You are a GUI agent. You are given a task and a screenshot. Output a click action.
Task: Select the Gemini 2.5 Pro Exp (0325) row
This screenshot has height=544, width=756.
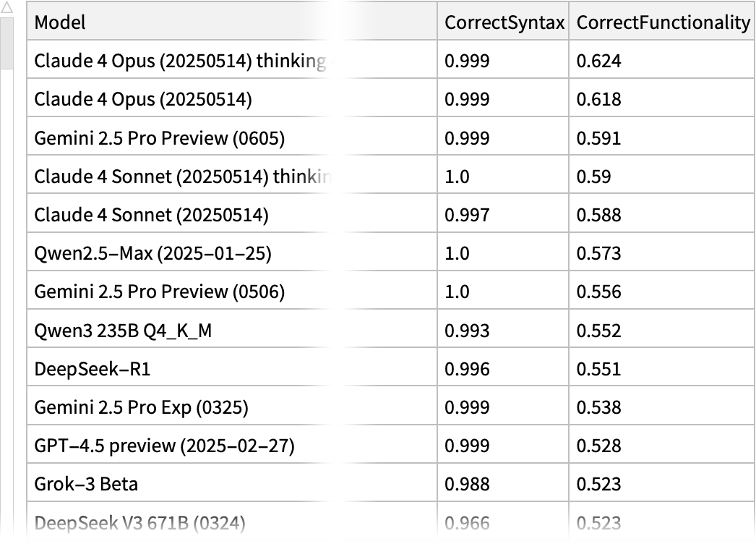click(x=141, y=408)
